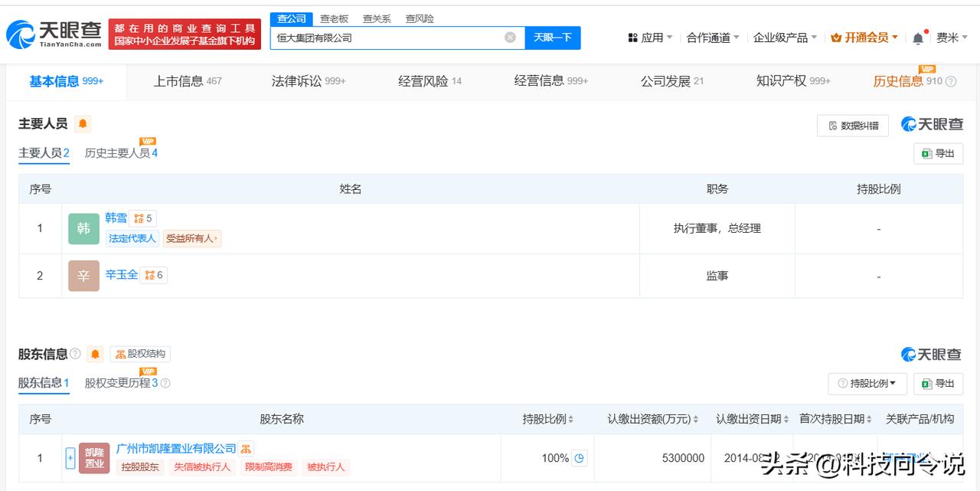The image size is (980, 491).
Task: Export the 主要人员 table with 导出
Action: (x=939, y=153)
